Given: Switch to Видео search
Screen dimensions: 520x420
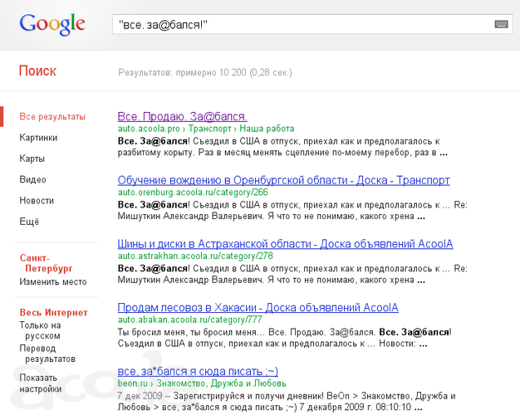Looking at the screenshot, I should click(x=32, y=179).
